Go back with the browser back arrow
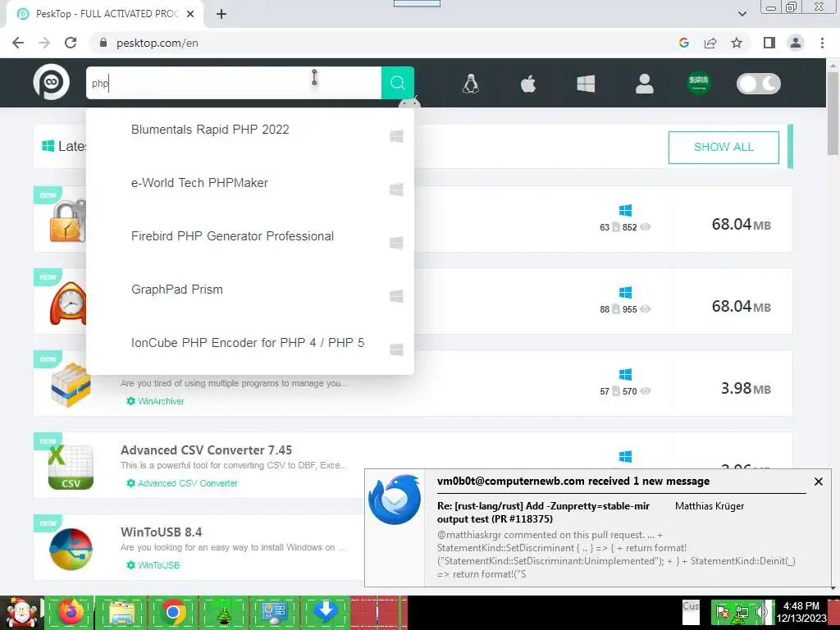This screenshot has height=630, width=840. point(18,43)
